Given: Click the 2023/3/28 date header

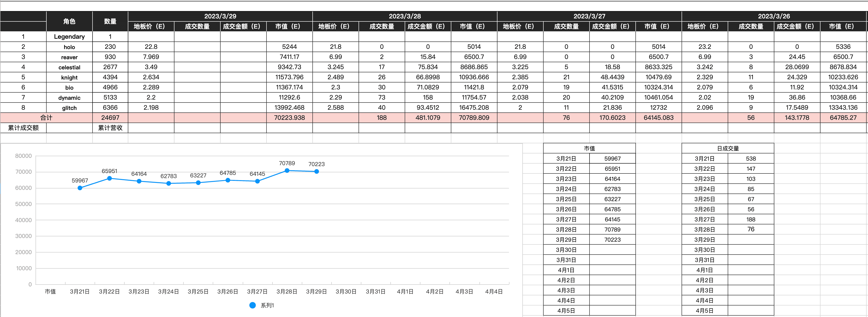Looking at the screenshot, I should pos(405,16).
